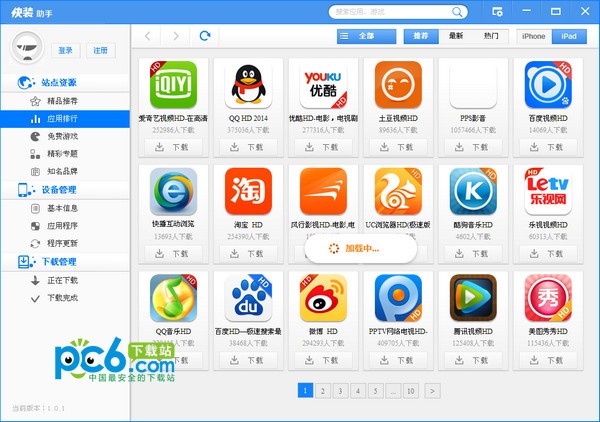The width and height of the screenshot is (600, 422).
Task: Go forward with the right arrow
Action: [176, 36]
